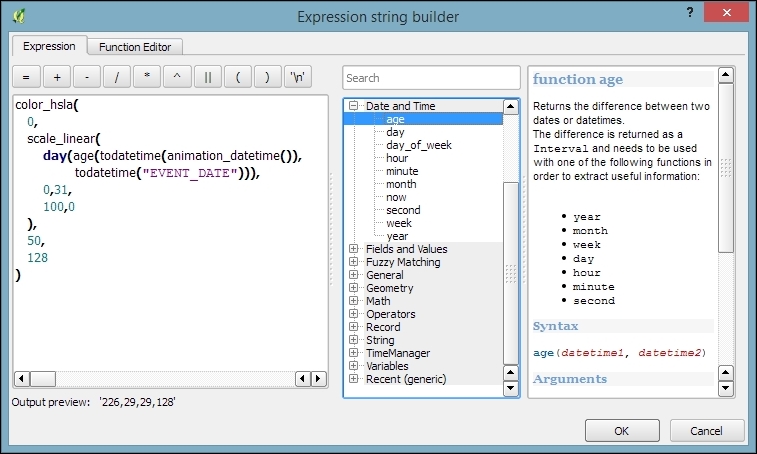Click the Cancel button
The height and width of the screenshot is (454, 757).
click(x=706, y=430)
